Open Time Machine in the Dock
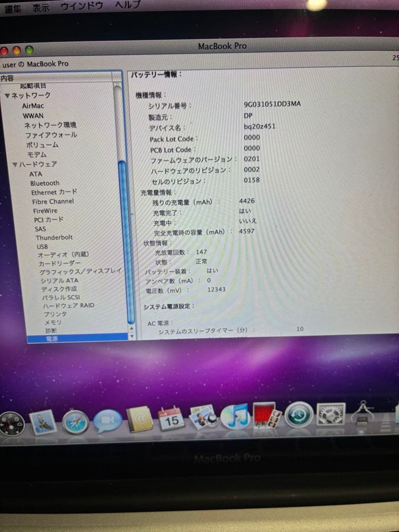The width and height of the screenshot is (399, 532). coord(299,415)
